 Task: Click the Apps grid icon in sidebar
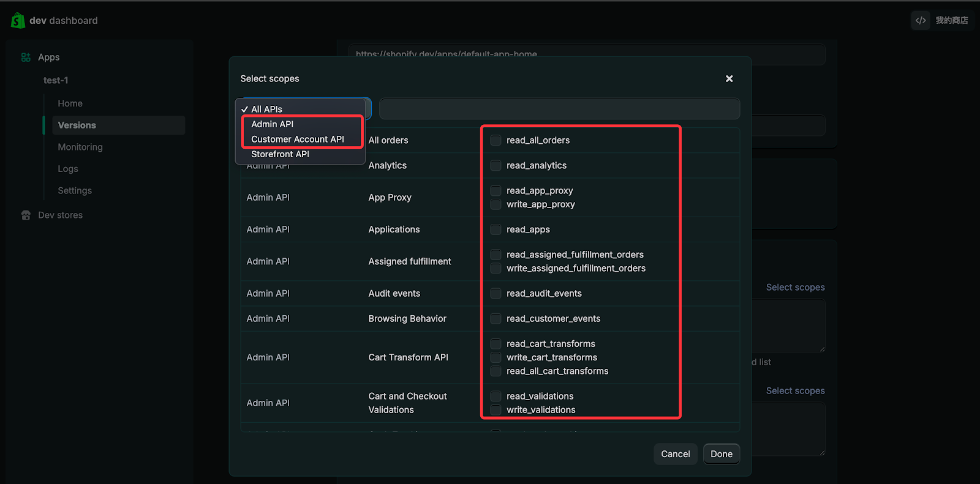click(x=26, y=57)
